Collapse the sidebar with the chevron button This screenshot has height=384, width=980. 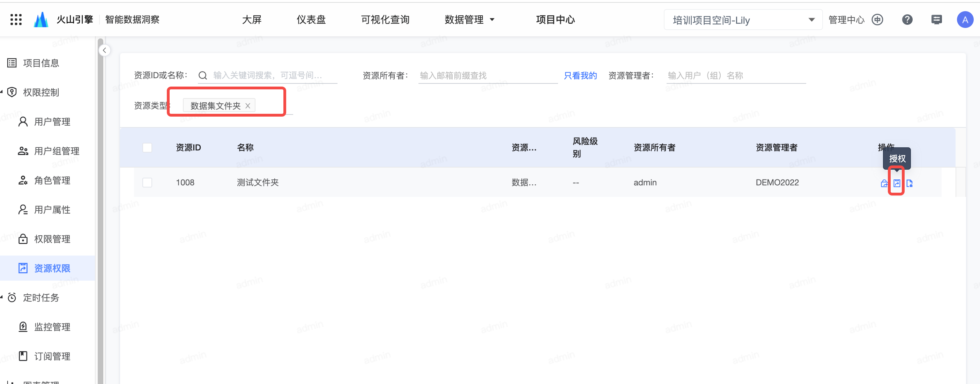tap(104, 50)
